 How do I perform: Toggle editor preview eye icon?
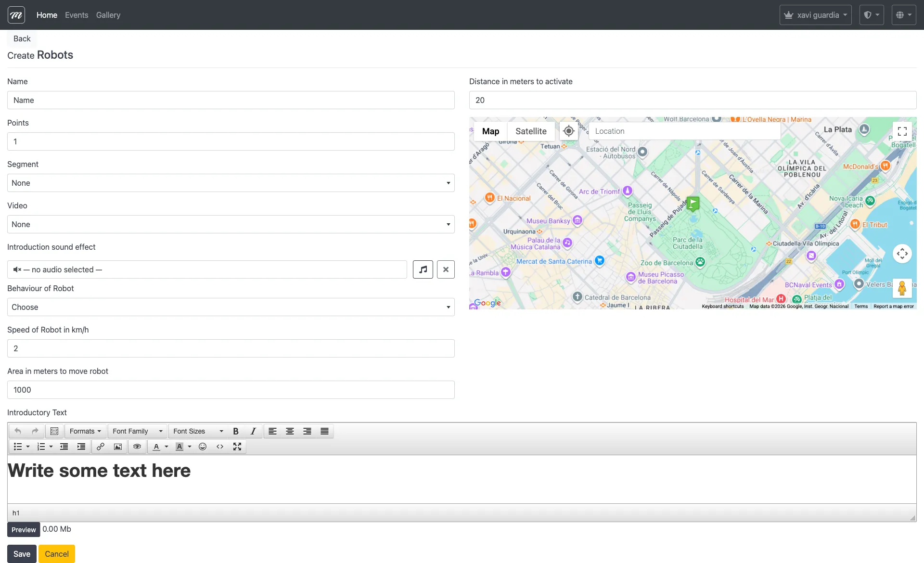pos(137,447)
